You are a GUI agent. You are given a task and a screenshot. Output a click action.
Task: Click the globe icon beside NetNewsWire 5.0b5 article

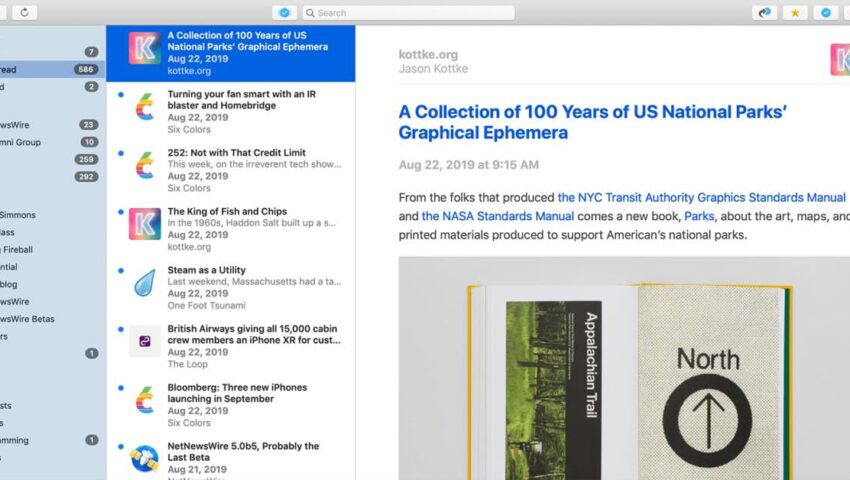point(145,458)
